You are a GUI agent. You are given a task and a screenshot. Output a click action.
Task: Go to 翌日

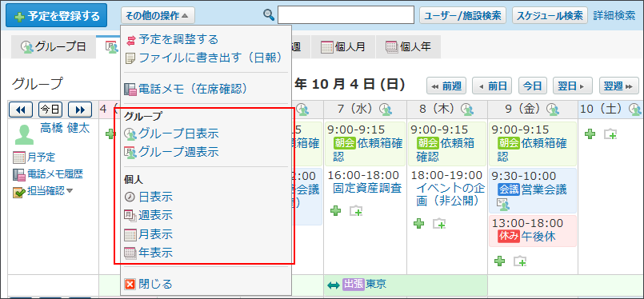tap(572, 86)
